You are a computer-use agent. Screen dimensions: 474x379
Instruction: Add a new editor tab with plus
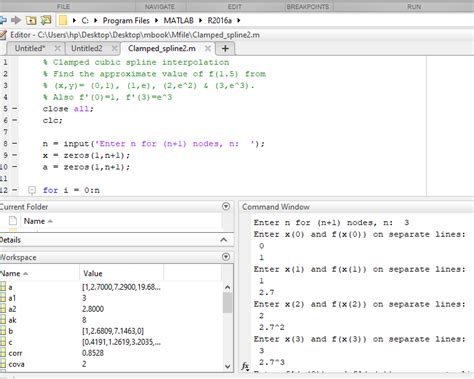click(225, 49)
